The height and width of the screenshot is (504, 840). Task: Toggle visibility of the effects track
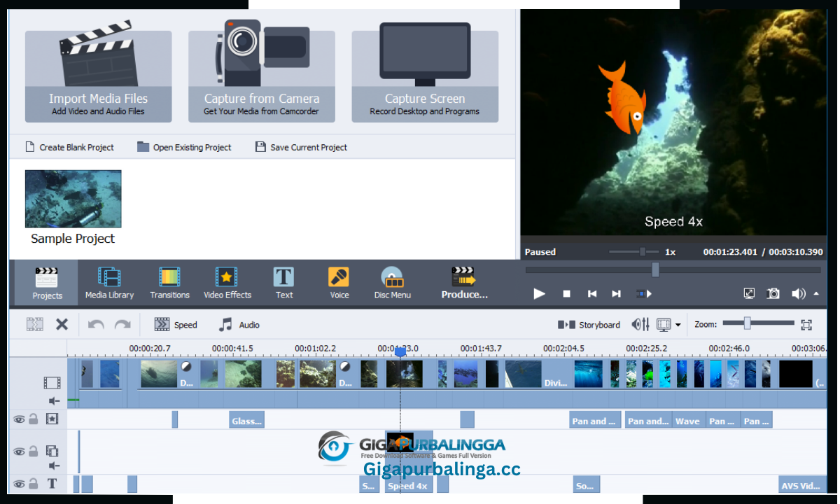(x=19, y=419)
